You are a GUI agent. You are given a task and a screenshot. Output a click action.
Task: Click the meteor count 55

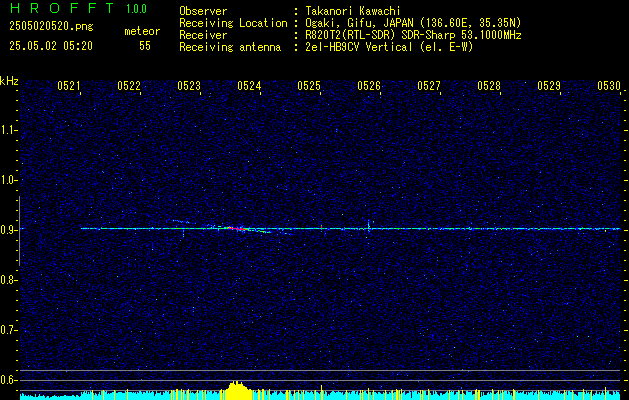(x=145, y=46)
